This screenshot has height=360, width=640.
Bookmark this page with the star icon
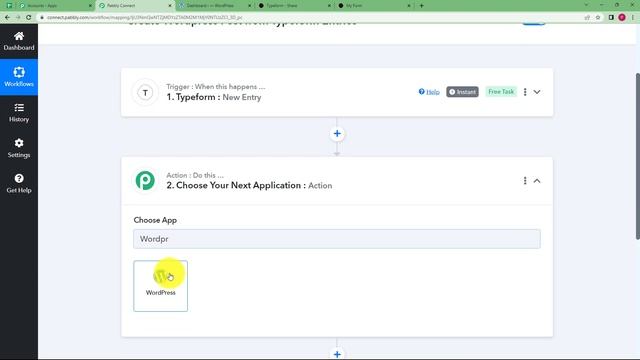coord(598,18)
